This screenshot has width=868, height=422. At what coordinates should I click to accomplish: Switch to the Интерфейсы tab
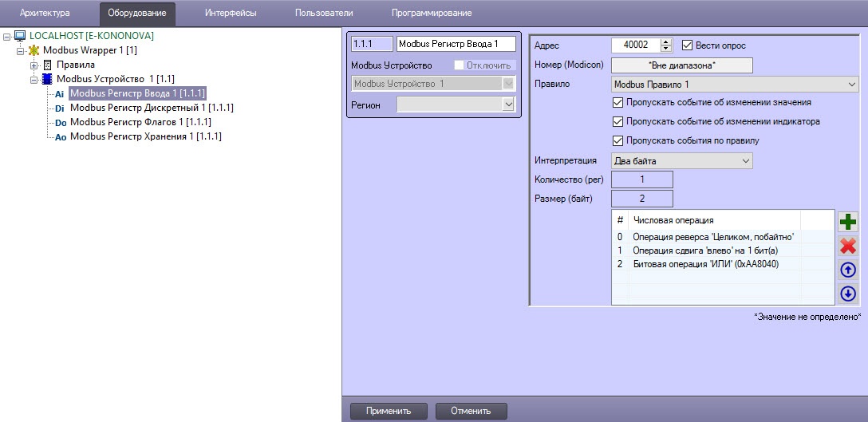pyautogui.click(x=231, y=13)
